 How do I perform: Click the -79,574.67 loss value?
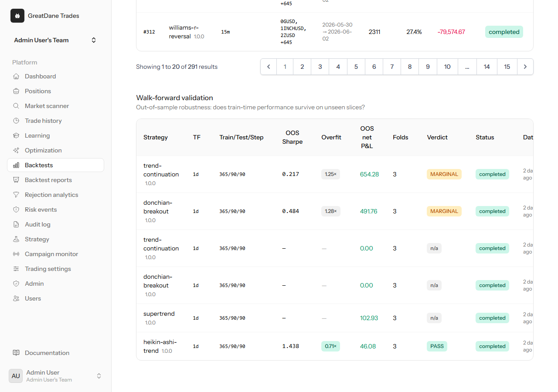[x=451, y=32]
